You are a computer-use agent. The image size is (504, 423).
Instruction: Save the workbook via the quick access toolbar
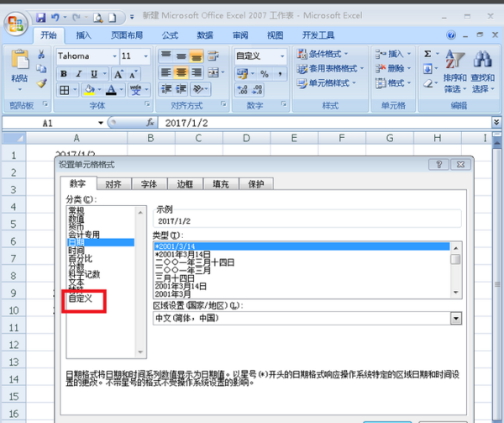tap(41, 18)
